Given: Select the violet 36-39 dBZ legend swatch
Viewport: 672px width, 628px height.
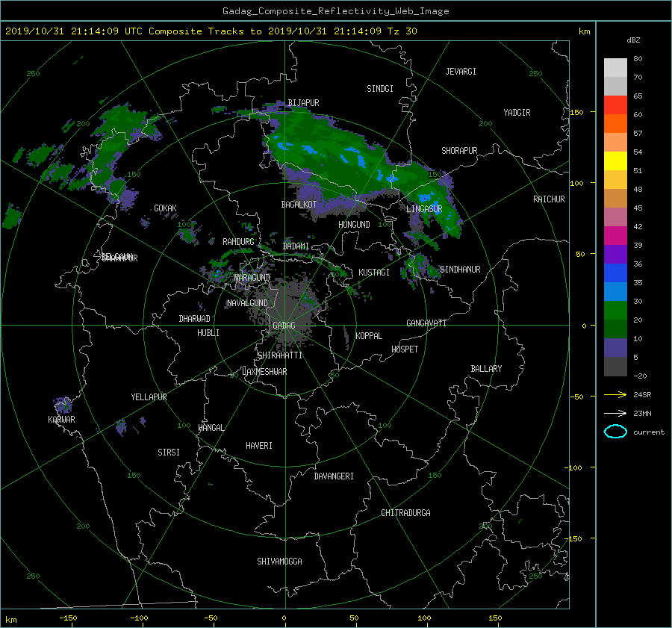Looking at the screenshot, I should click(615, 254).
